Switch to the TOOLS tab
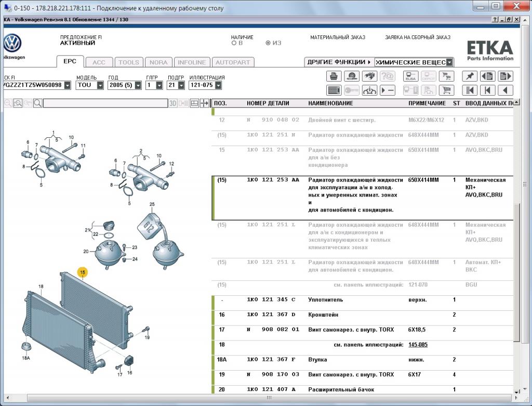This screenshot has height=406, width=532. click(x=129, y=62)
